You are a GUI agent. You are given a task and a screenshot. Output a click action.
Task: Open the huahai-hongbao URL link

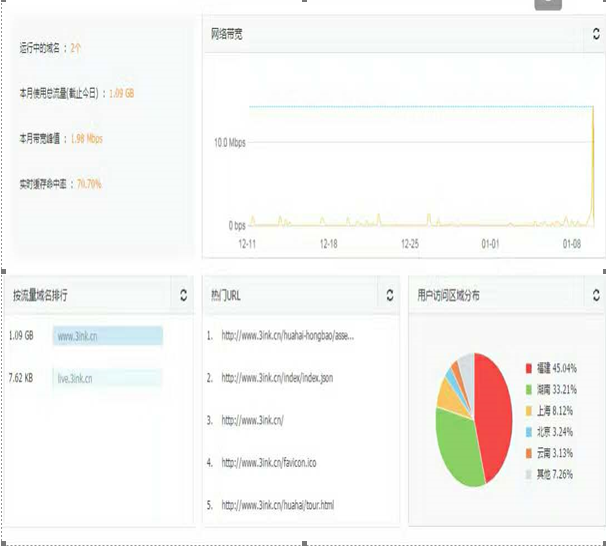[x=288, y=336]
